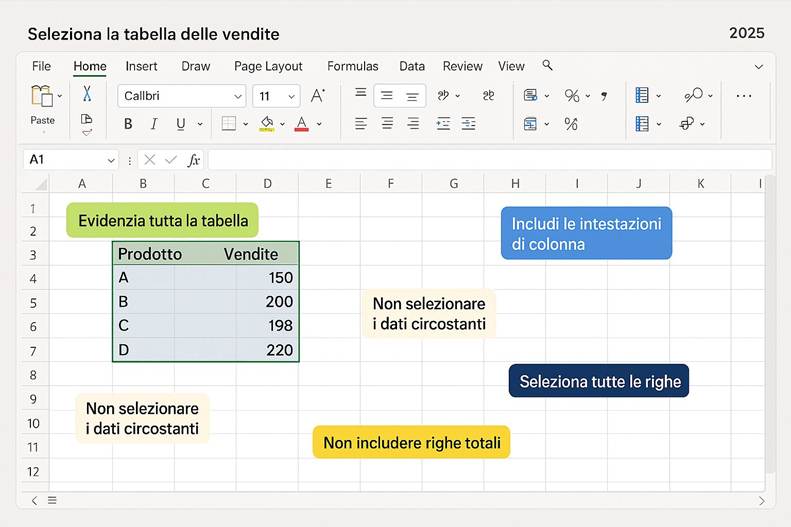Open the Name Box A1 dropdown

coord(111,160)
